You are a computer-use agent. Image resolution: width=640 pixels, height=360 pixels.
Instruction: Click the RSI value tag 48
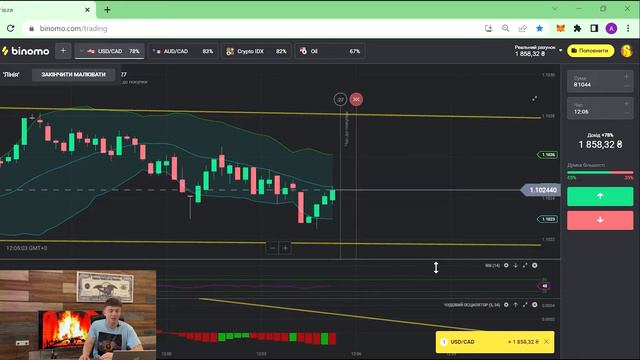pos(544,286)
